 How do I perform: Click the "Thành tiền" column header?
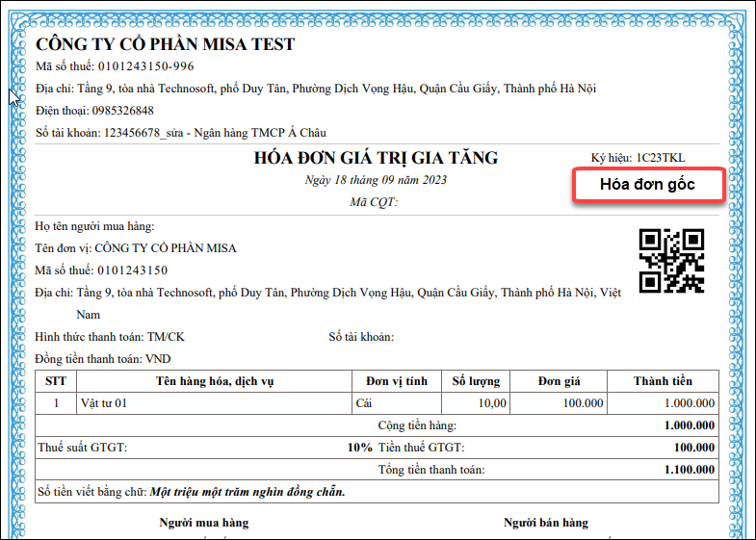[x=663, y=381]
